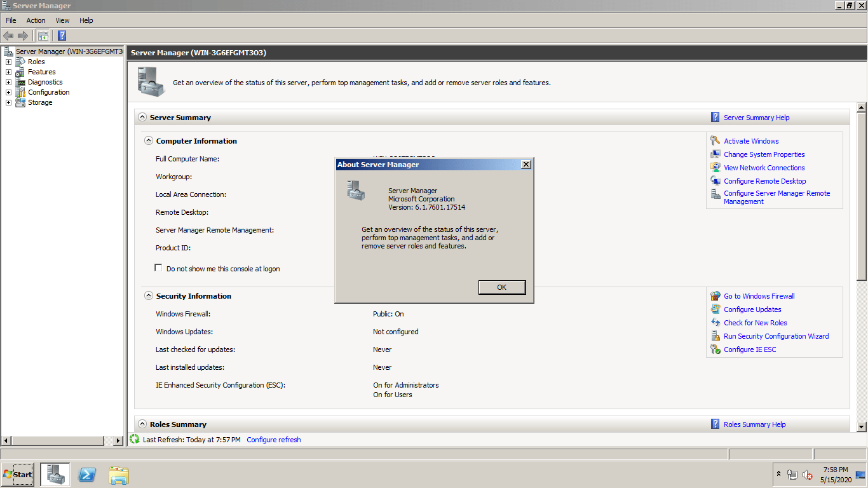Click the Roles Summary Help question icon
Screen dimensions: 868x488
[715, 424]
